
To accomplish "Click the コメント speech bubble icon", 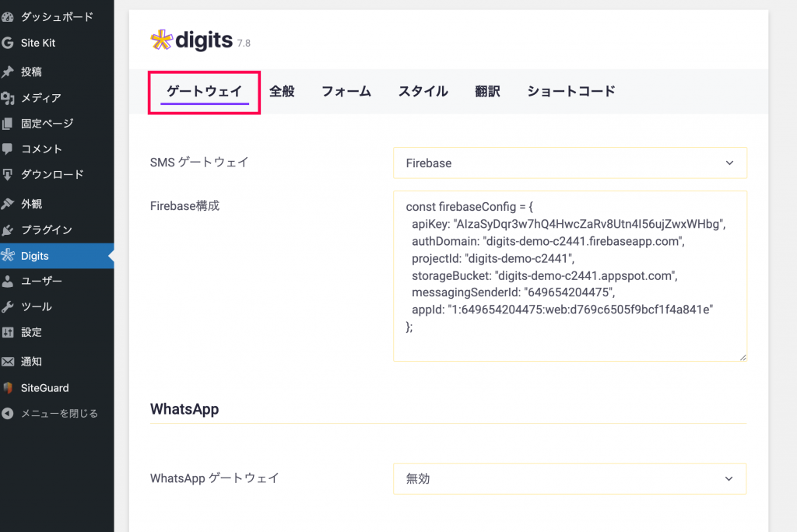I will [x=8, y=149].
